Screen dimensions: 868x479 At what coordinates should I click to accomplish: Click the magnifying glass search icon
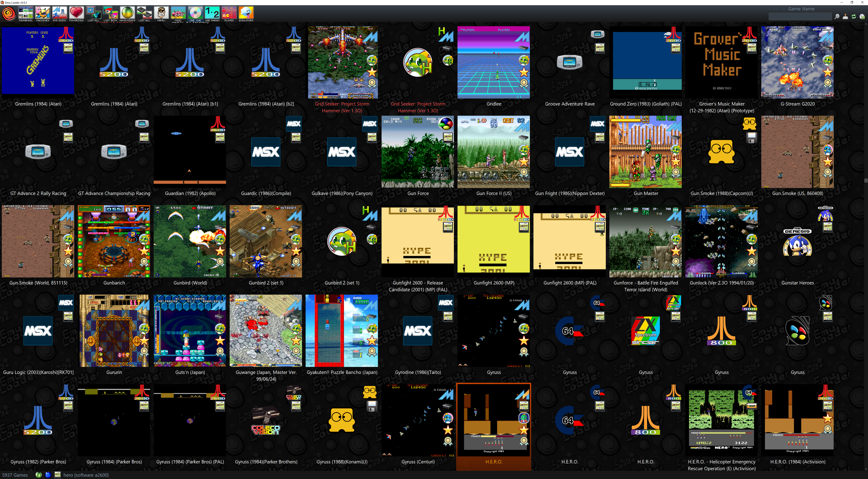pos(837,16)
